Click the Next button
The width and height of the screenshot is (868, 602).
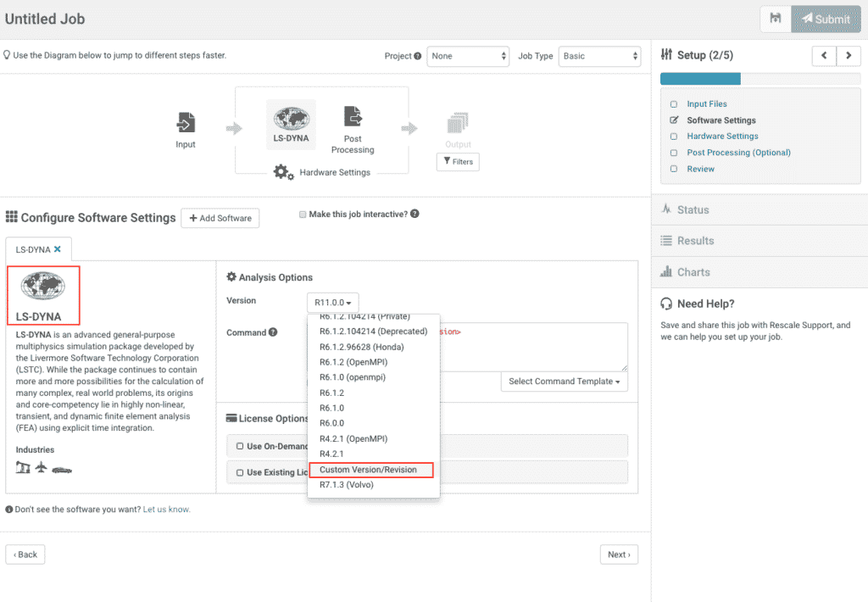coord(619,555)
